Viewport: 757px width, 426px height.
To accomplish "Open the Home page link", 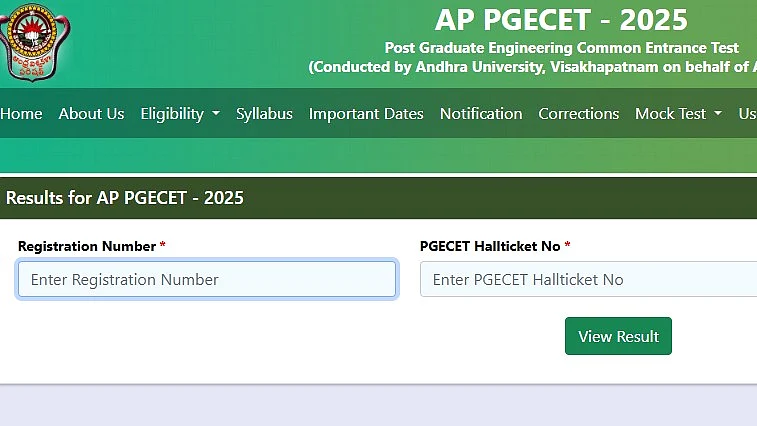I will (21, 114).
